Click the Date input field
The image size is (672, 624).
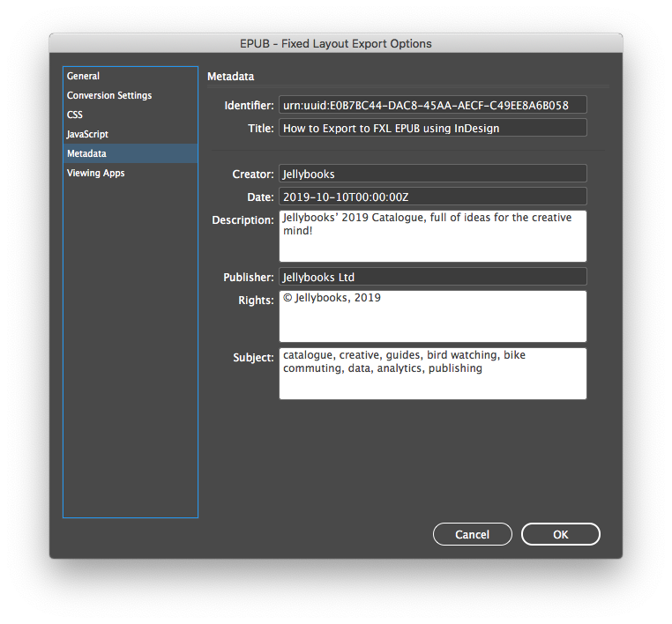pyautogui.click(x=432, y=197)
